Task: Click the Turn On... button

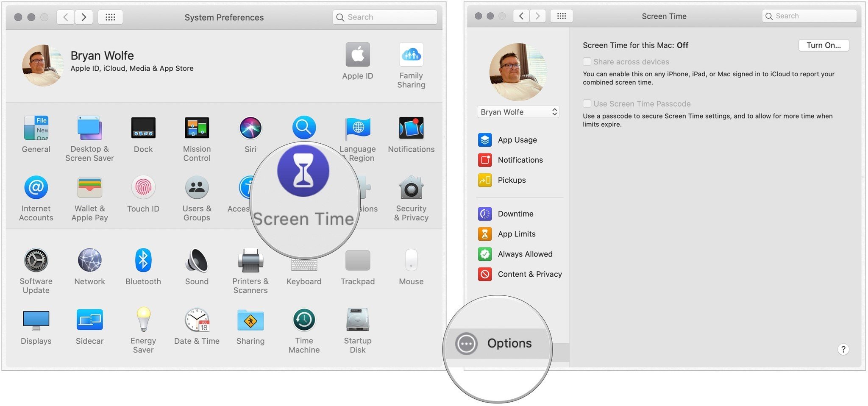Action: [823, 45]
